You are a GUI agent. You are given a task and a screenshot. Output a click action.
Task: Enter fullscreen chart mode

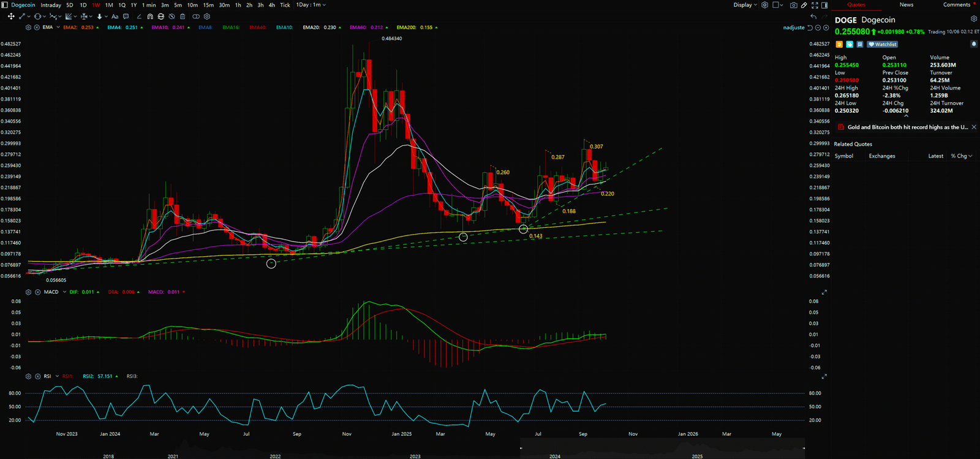[x=815, y=5]
